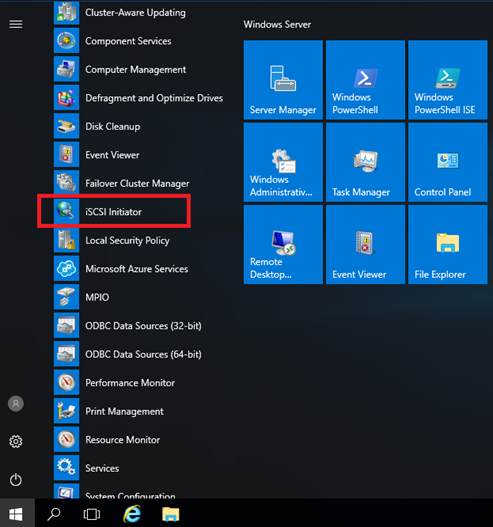This screenshot has height=527, width=493.
Task: Open the File Explorer tile
Action: (x=448, y=244)
